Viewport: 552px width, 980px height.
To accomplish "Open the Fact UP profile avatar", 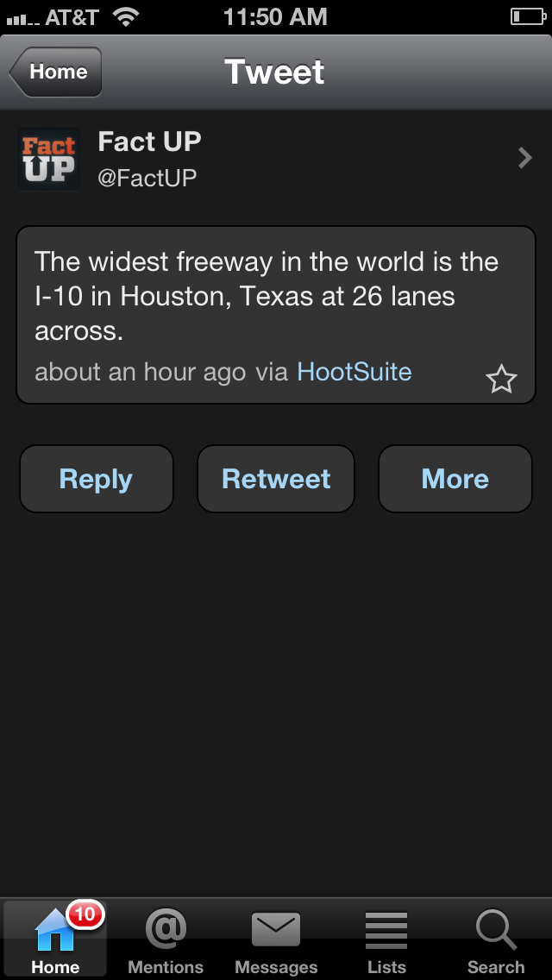I will [x=48, y=160].
